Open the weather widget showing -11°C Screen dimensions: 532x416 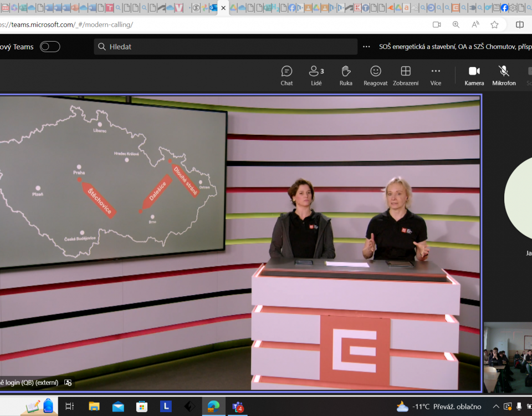point(439,407)
